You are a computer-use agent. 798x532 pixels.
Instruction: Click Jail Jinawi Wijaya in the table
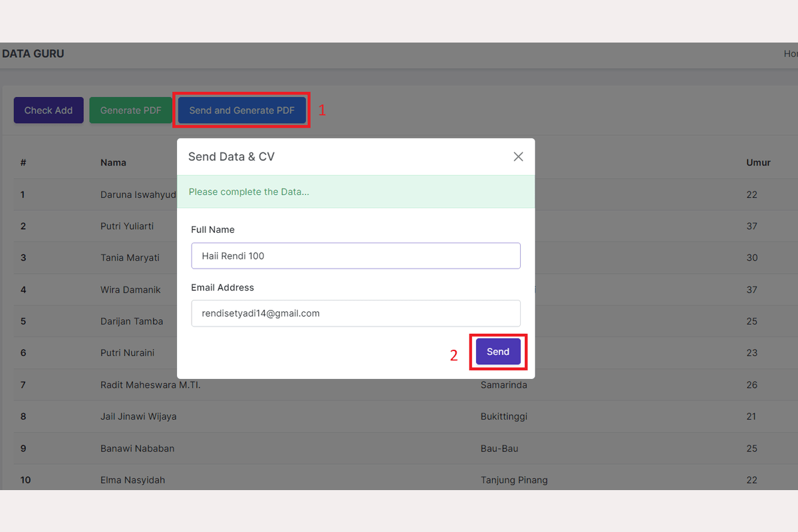138,417
